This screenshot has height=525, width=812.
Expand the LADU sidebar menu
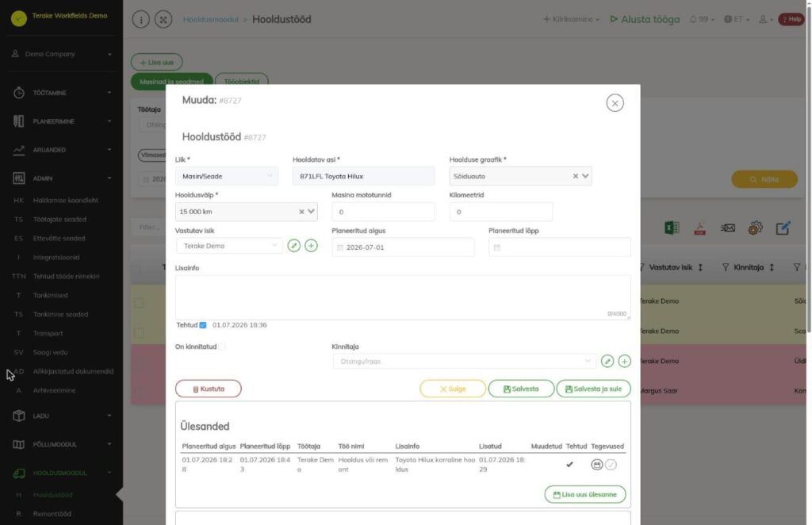[62, 416]
